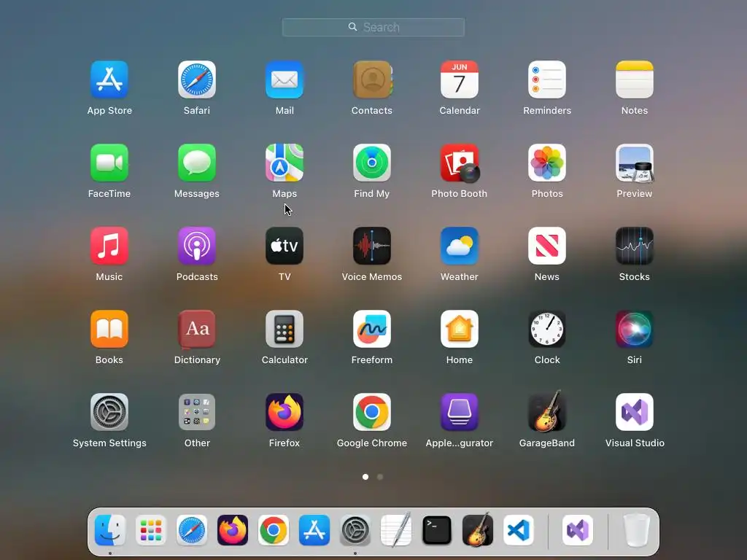
Task: Open System Settings from the Launchpad grid
Action: point(109,412)
